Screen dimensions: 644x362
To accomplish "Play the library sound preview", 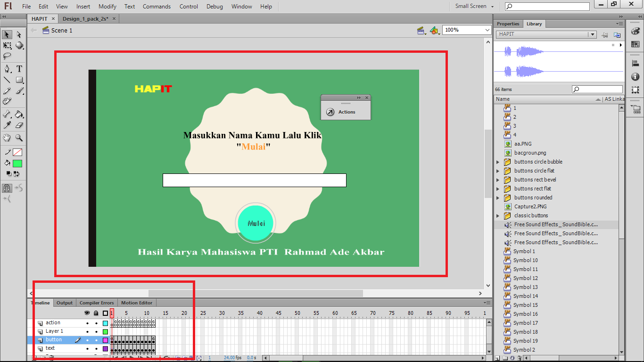I will [620, 45].
